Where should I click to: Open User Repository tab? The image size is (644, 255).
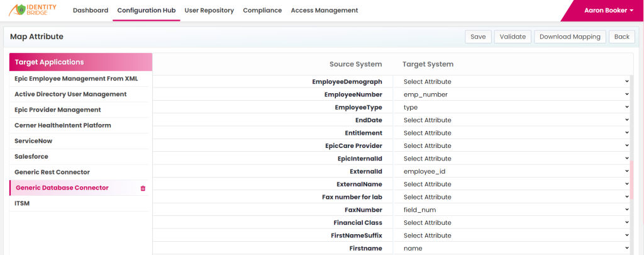(x=209, y=10)
